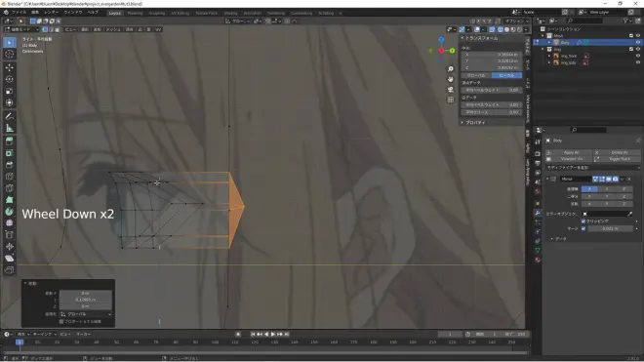Select the Transform tool
This screenshot has height=362, width=644.
coord(10,103)
